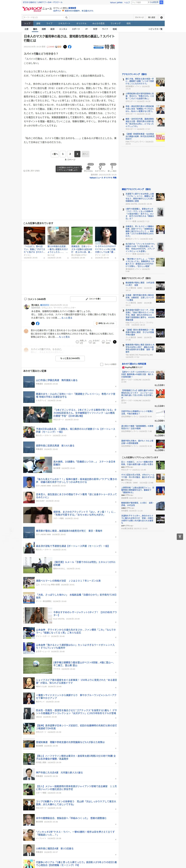
Task: Click the うーん reaction face
Action: [104, 342]
